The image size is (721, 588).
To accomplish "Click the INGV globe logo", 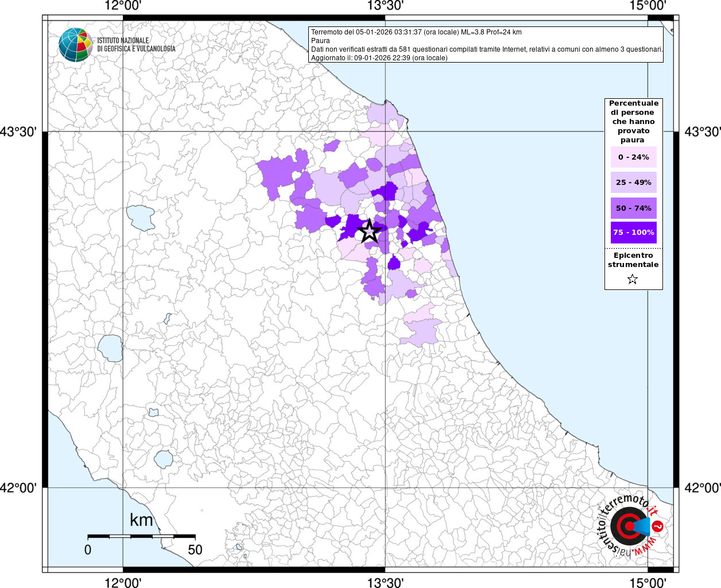I will pos(75,45).
